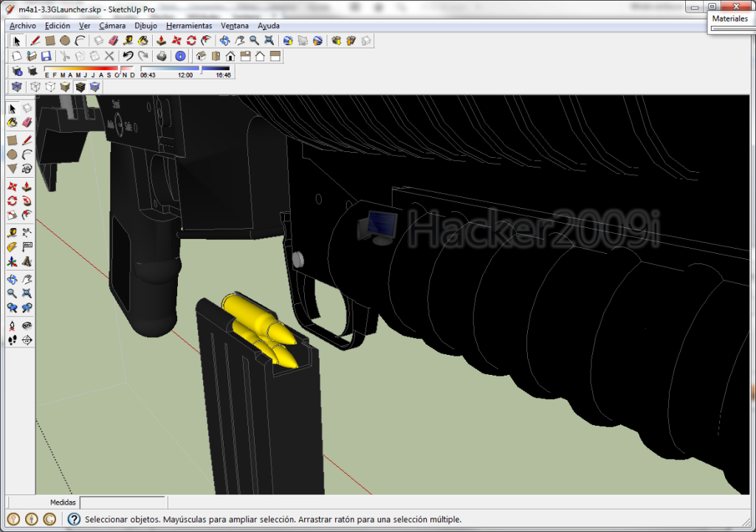Create a new file with the New icon

click(16, 56)
